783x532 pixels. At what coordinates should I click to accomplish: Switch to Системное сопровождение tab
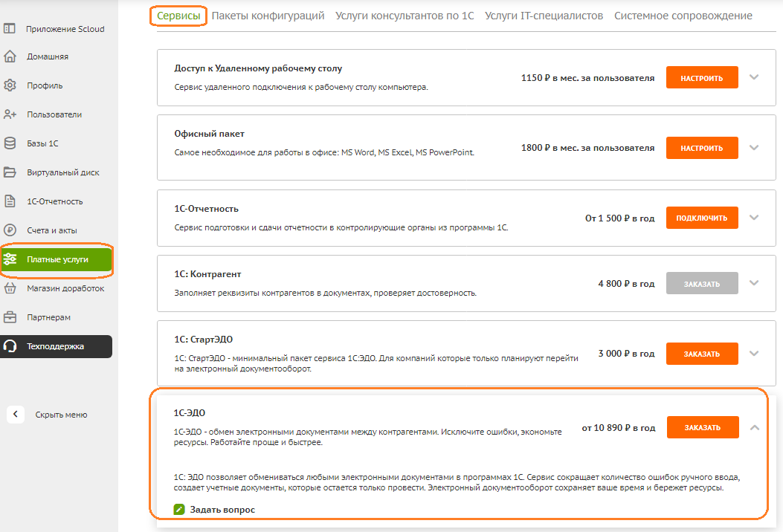coord(683,16)
